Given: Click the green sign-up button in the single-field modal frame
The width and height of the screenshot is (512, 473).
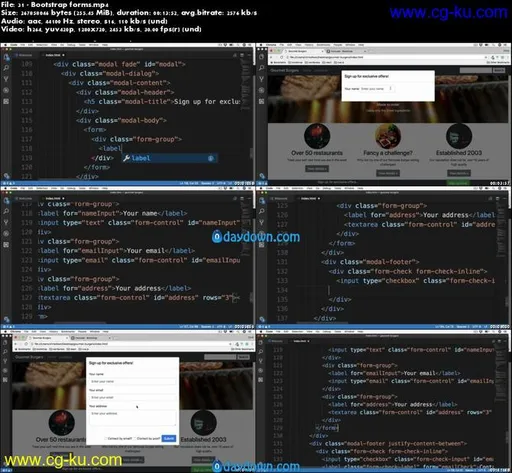Looking at the screenshot, I should tap(458, 183).
